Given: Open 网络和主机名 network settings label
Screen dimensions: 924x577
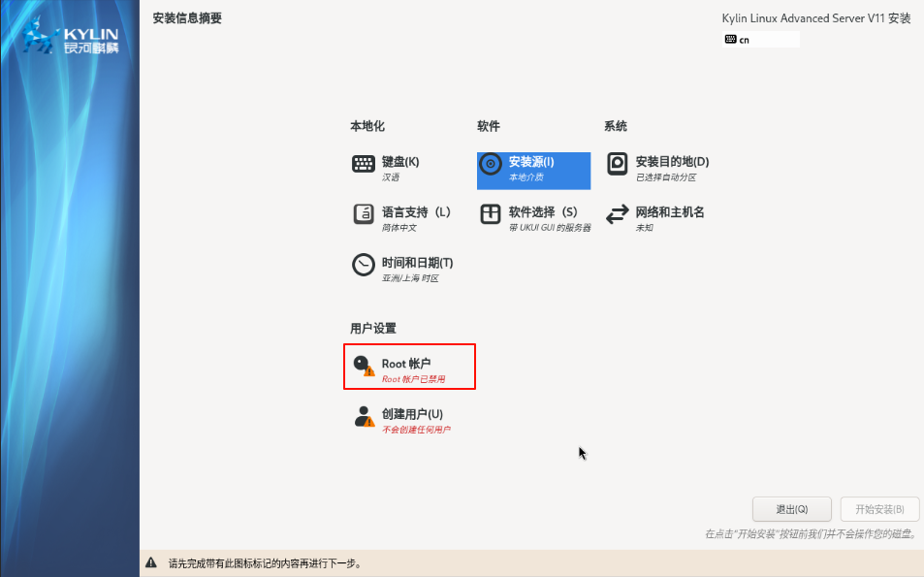Looking at the screenshot, I should [x=669, y=212].
